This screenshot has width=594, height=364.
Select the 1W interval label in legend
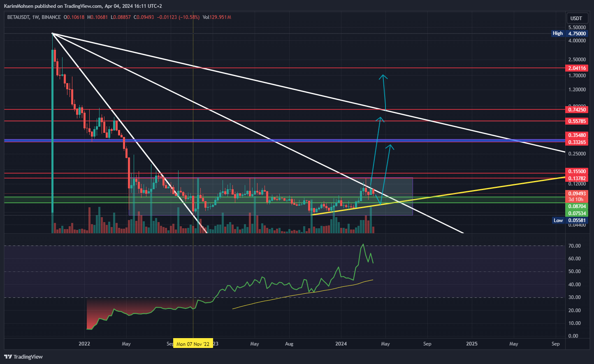pos(35,17)
